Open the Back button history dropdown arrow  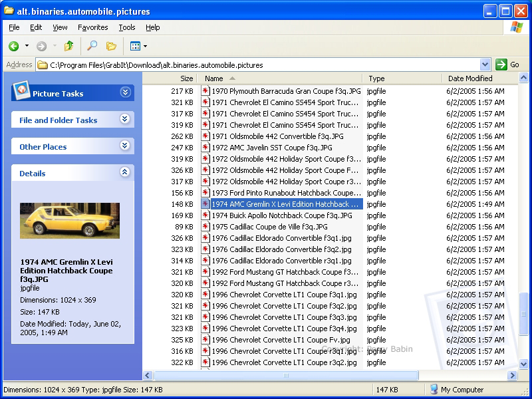pyautogui.click(x=27, y=46)
